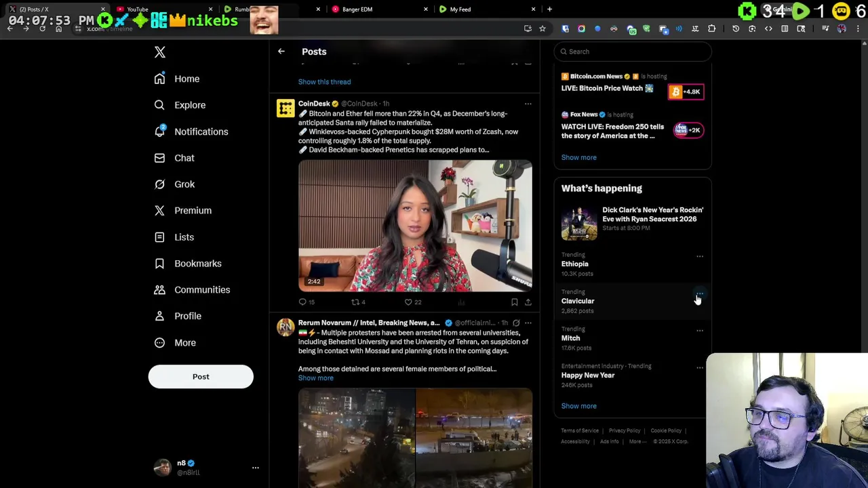868x488 pixels.
Task: Like the CoinDesk post with 22 likes
Action: (408, 302)
